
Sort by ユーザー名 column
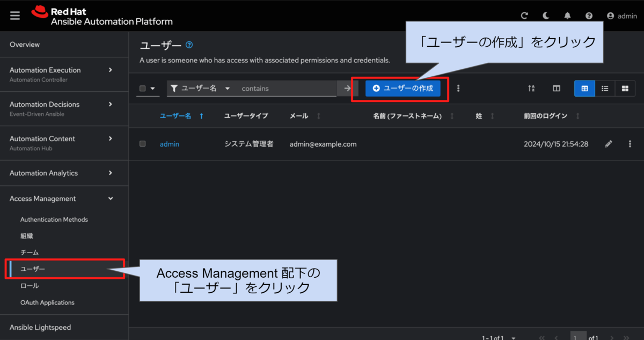click(x=181, y=116)
